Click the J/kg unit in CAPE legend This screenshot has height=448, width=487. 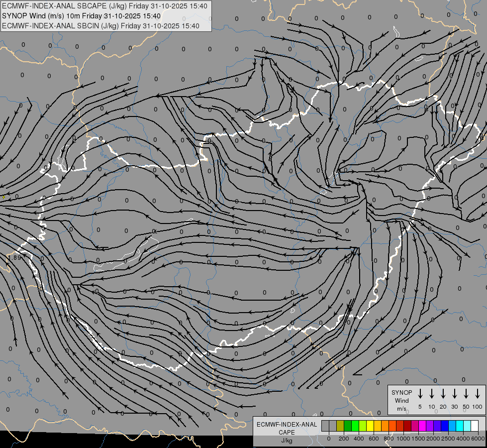coord(287,441)
